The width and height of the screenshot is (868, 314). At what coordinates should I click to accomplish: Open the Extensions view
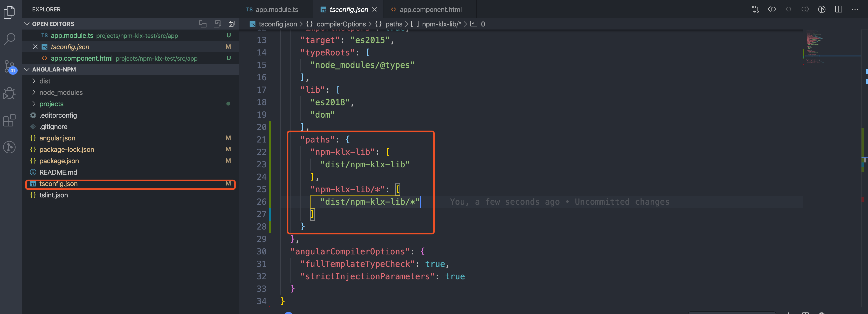pyautogui.click(x=9, y=120)
